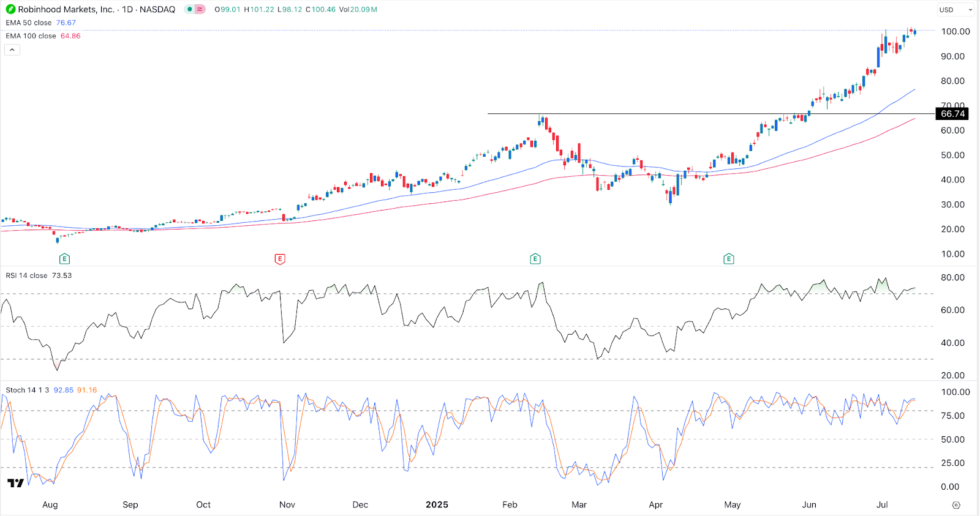
Task: Click the August earnings E marker
Action: [64, 259]
